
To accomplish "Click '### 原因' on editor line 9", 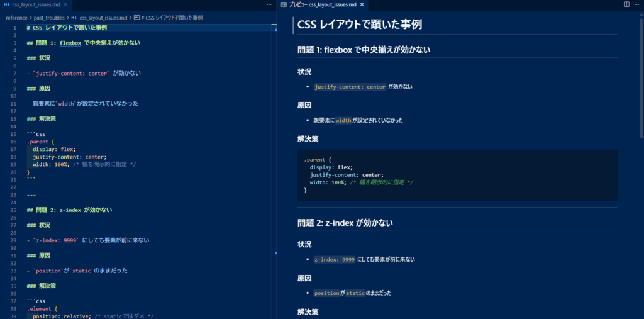I will coord(38,88).
